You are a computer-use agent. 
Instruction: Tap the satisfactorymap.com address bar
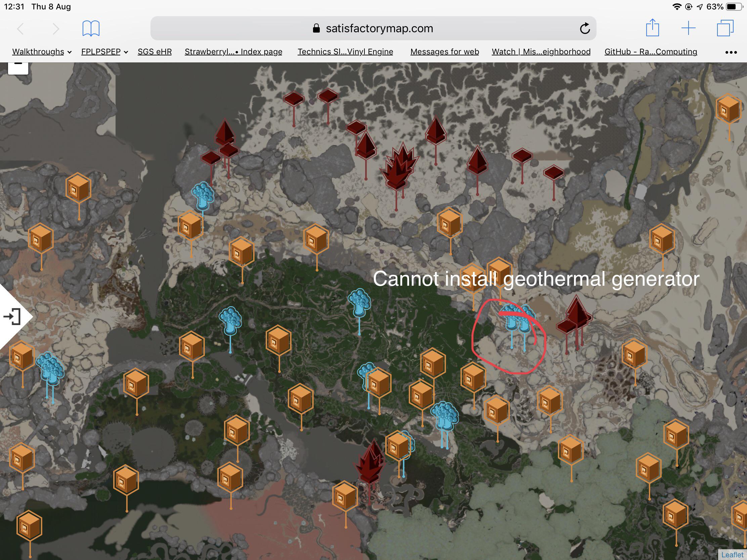pos(373,28)
